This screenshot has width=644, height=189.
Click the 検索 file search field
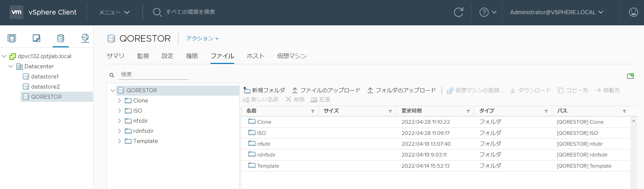tap(154, 74)
